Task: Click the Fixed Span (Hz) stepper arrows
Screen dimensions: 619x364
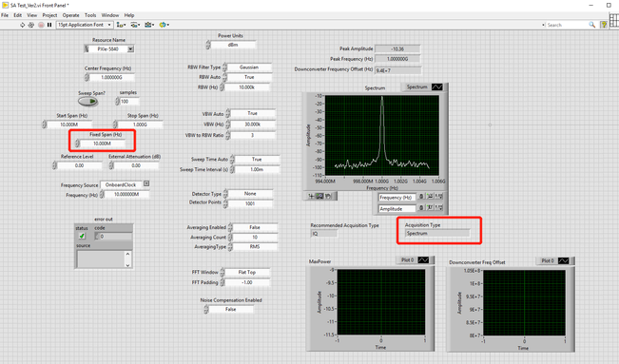Action: [x=77, y=144]
